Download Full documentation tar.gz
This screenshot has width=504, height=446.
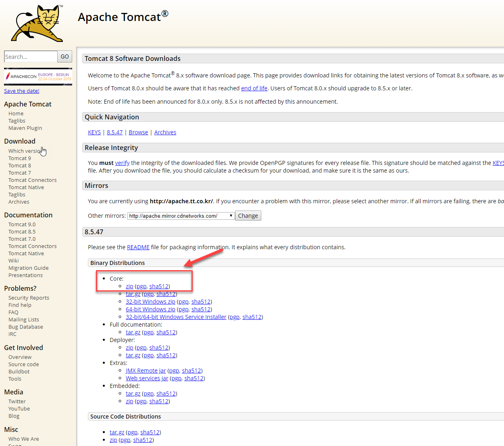tap(133, 332)
